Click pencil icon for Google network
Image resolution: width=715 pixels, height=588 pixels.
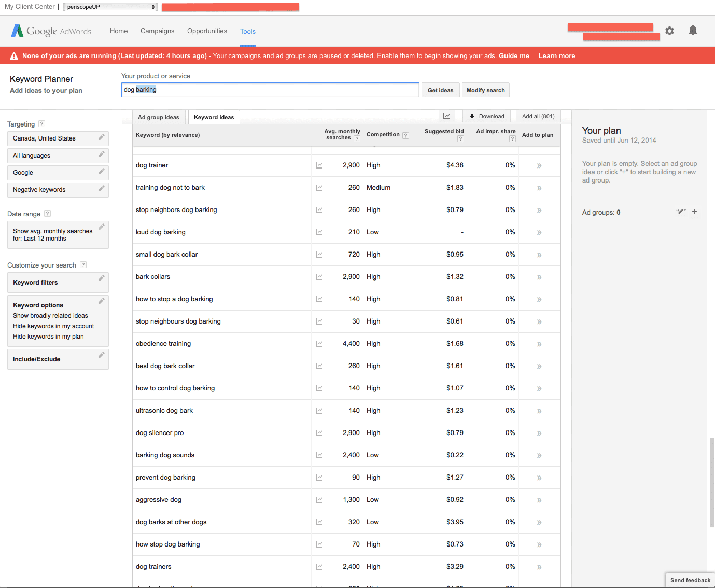(102, 172)
